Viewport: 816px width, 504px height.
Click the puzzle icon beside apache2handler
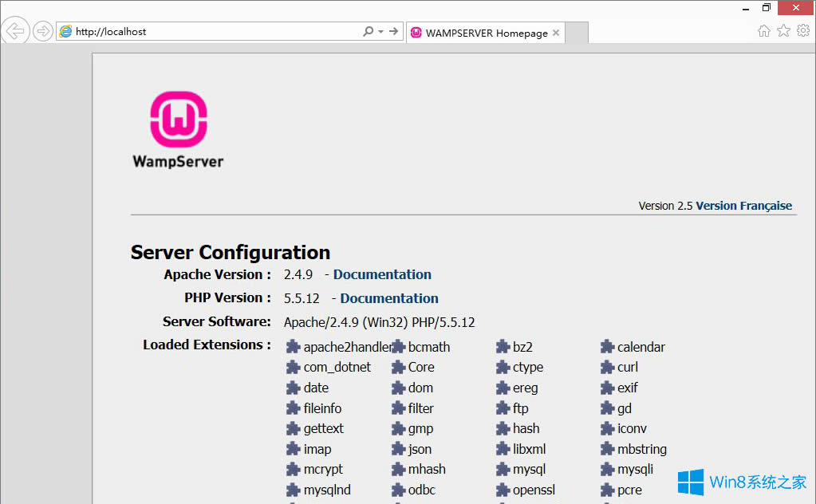click(x=293, y=347)
